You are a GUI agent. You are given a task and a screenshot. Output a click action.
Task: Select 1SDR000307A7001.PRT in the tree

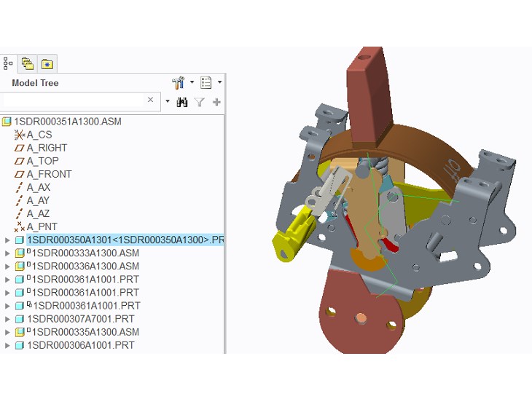pyautogui.click(x=80, y=319)
